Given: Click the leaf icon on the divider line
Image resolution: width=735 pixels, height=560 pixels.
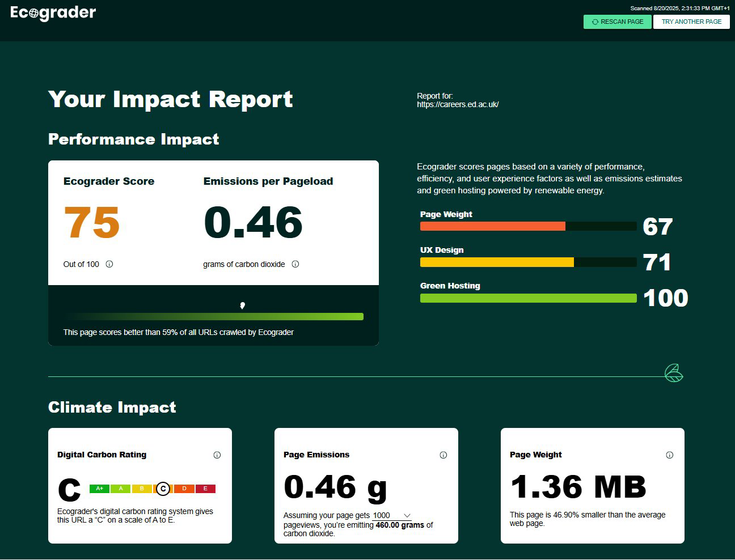Looking at the screenshot, I should point(673,374).
